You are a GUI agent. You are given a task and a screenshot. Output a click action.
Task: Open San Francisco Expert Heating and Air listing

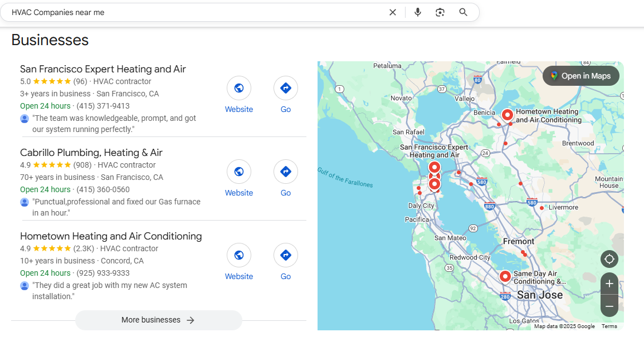103,69
